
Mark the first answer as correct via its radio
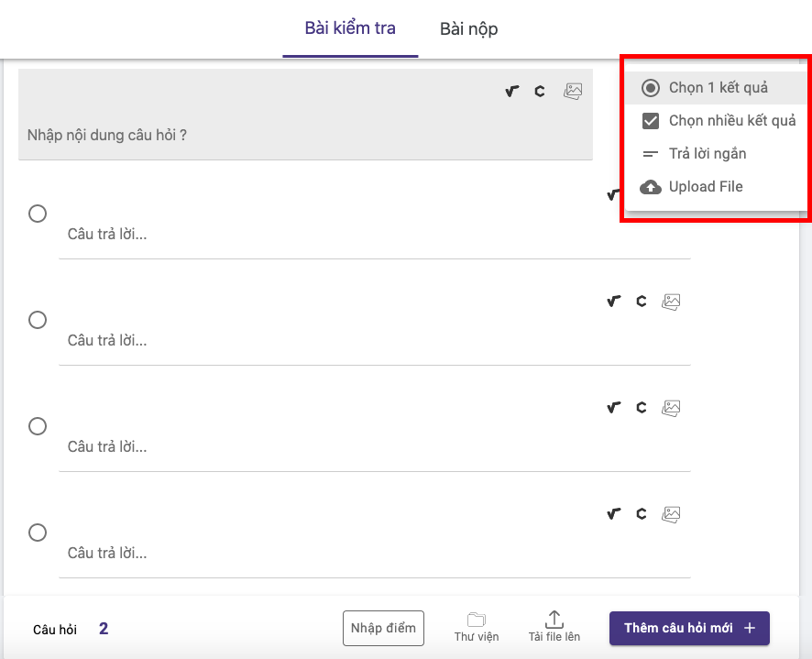pyautogui.click(x=37, y=213)
